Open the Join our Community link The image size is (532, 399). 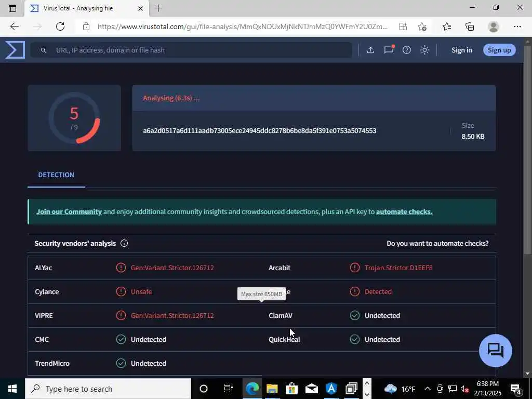tap(69, 212)
